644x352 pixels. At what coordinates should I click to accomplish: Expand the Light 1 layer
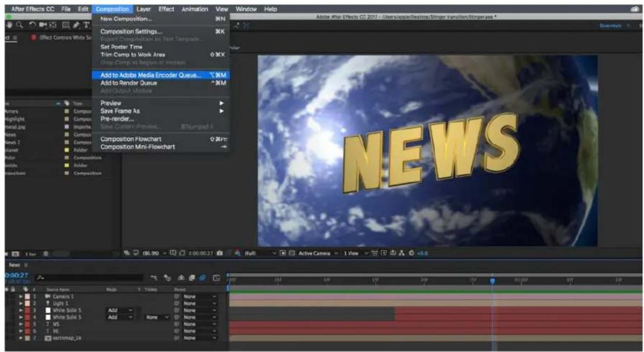coord(21,304)
